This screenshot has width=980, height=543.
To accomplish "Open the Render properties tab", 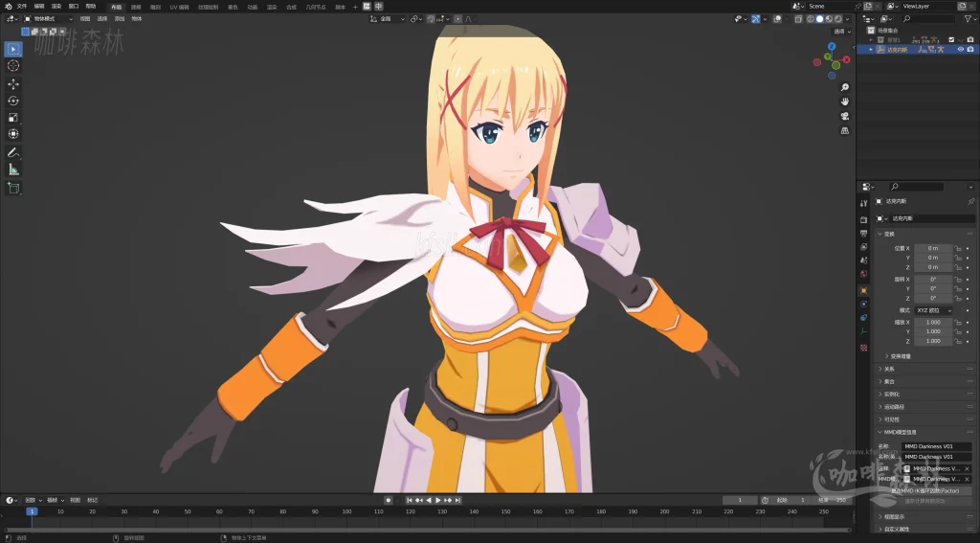I will [x=864, y=219].
